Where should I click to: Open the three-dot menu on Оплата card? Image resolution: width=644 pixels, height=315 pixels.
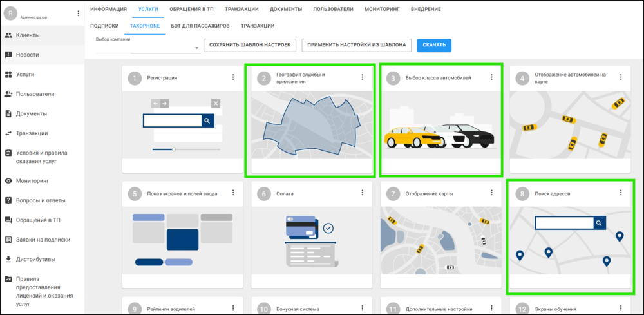362,193
